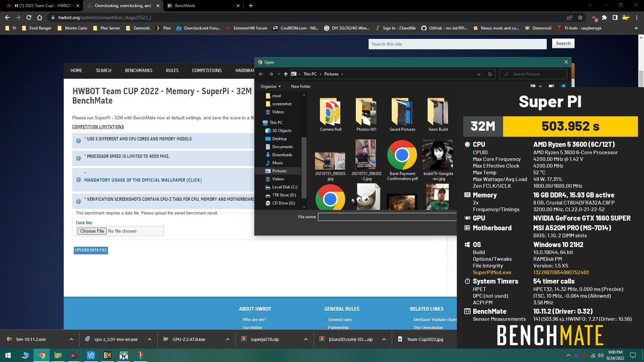Image resolution: width=644 pixels, height=362 pixels.
Task: Open the General rules footer link
Action: 340,320
